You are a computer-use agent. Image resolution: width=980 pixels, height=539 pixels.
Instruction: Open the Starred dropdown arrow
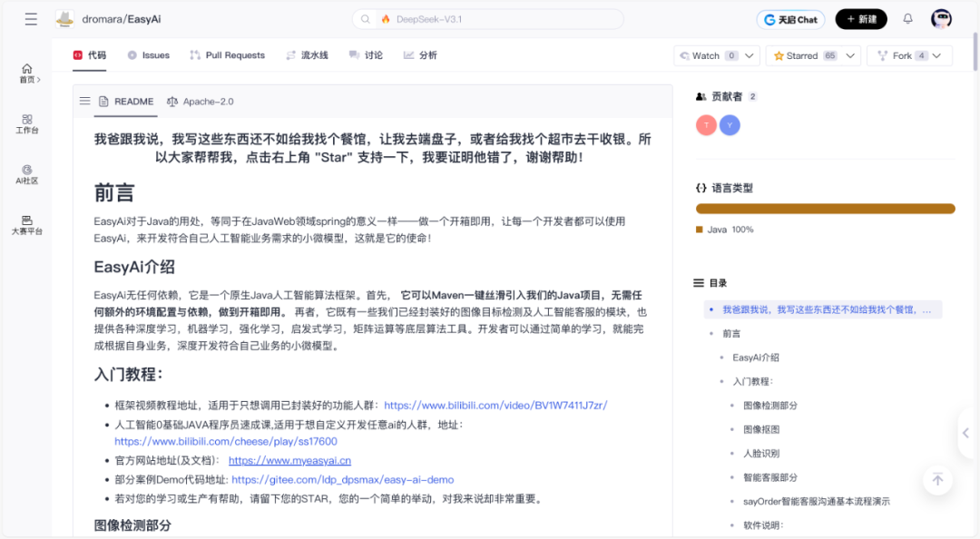pyautogui.click(x=850, y=55)
